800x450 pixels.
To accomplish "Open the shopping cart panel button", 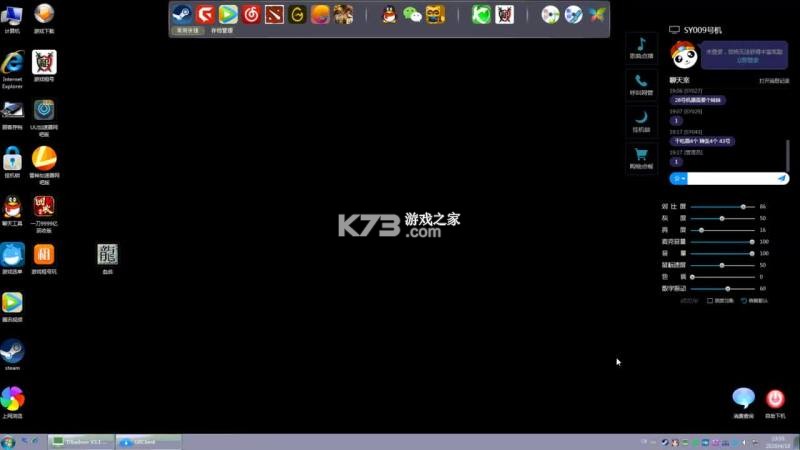I will point(641,159).
